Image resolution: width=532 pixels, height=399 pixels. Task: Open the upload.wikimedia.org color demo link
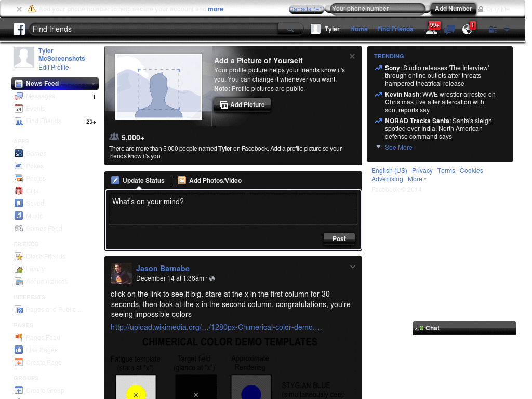pos(216,327)
